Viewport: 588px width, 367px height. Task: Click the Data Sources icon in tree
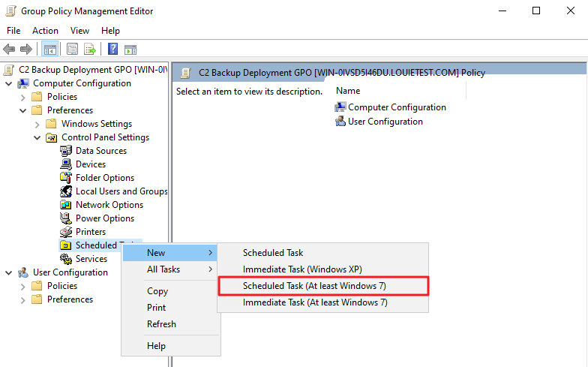click(x=66, y=151)
